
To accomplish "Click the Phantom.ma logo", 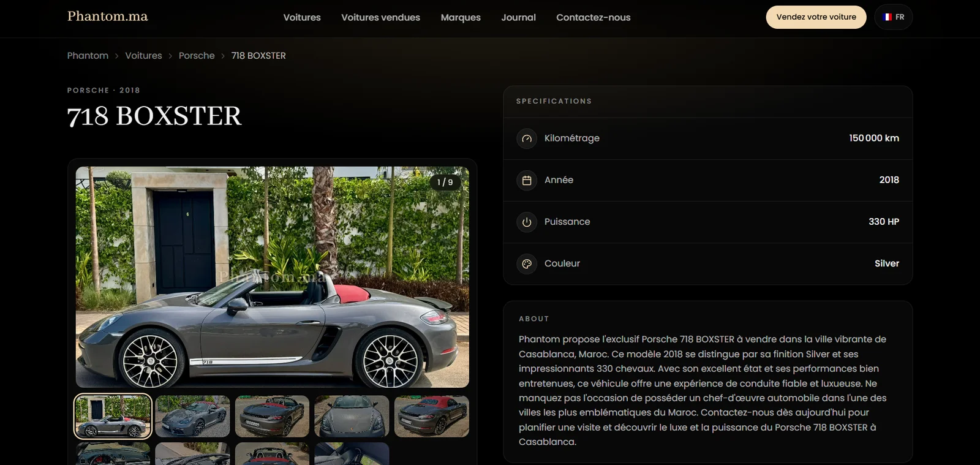I will (x=108, y=17).
